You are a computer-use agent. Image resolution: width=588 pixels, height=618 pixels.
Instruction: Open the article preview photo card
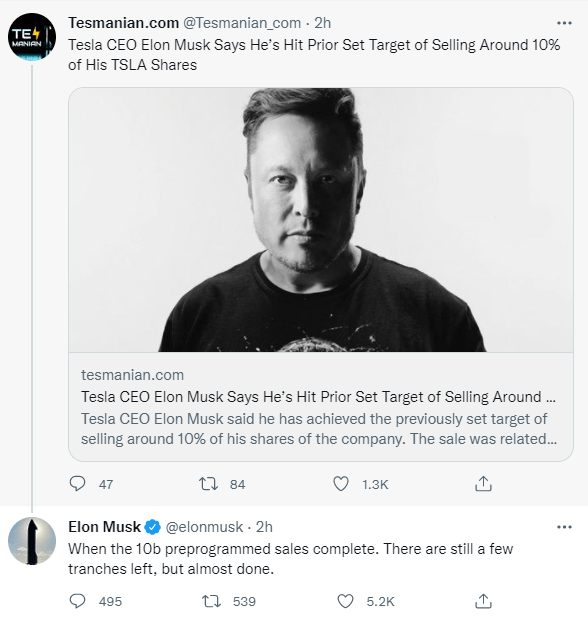click(x=321, y=220)
